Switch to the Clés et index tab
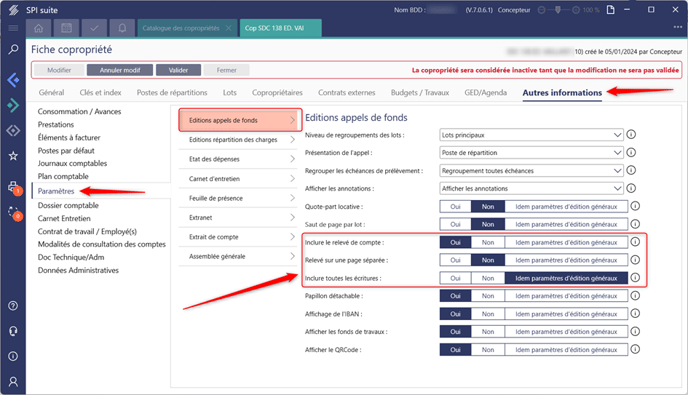The image size is (688, 395). coord(100,93)
